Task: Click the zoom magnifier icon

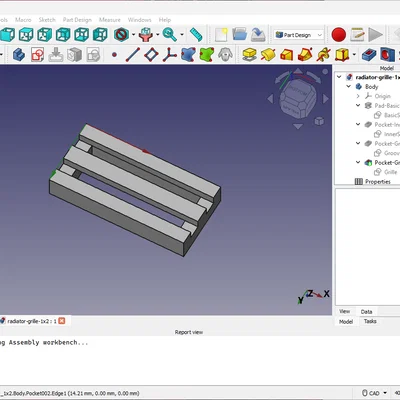Action: tap(170, 35)
